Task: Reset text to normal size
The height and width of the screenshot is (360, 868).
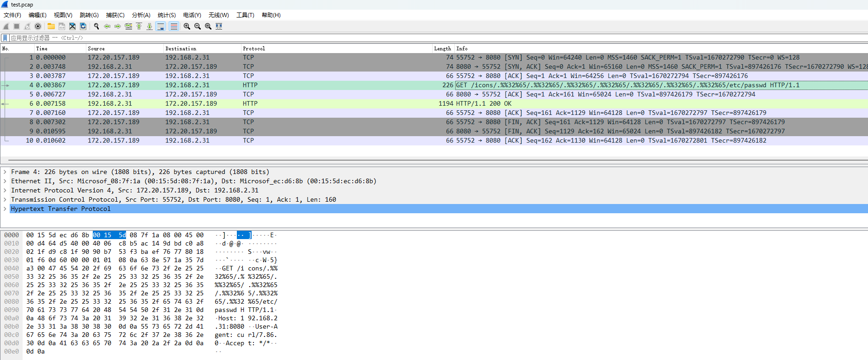Action: coord(208,26)
